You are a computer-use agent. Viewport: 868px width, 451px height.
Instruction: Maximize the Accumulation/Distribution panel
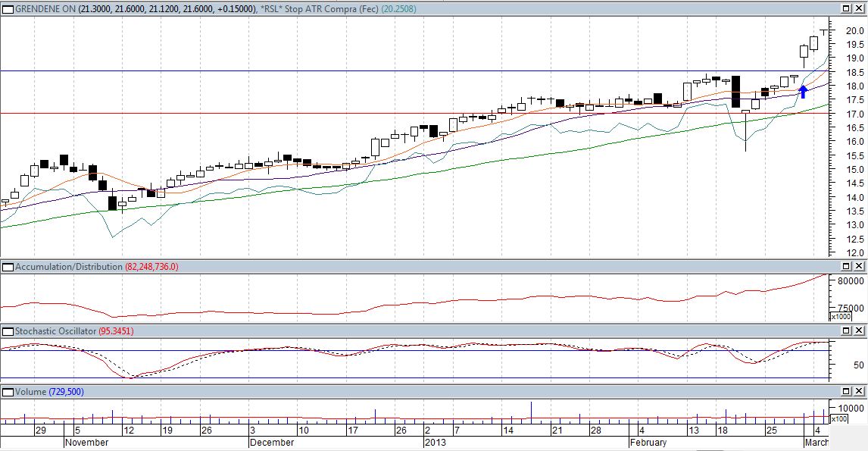(847, 267)
